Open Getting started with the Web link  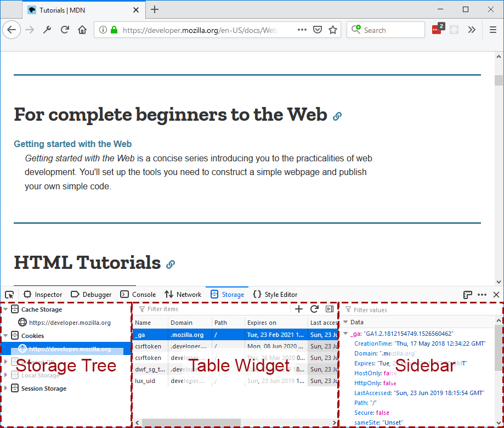pyautogui.click(x=72, y=144)
